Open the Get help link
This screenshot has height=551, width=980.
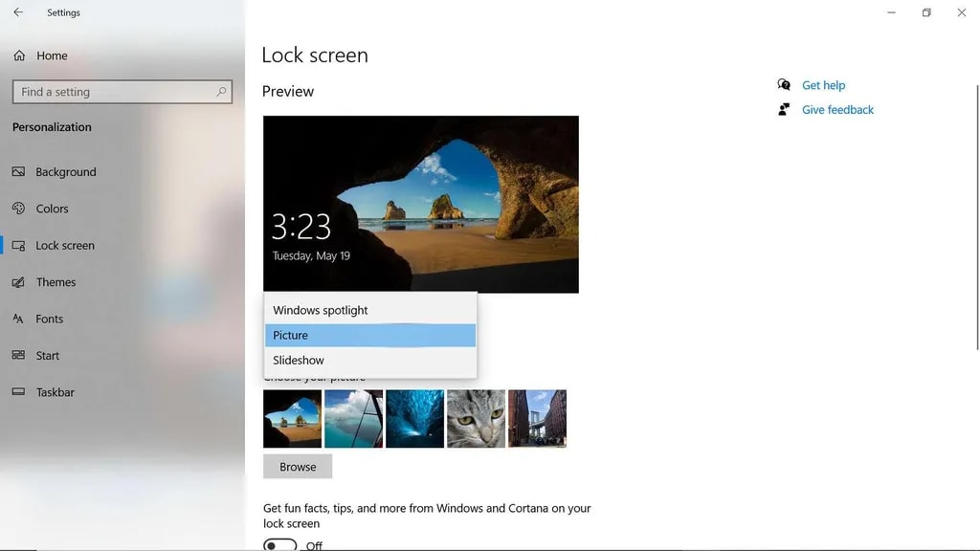click(x=823, y=85)
